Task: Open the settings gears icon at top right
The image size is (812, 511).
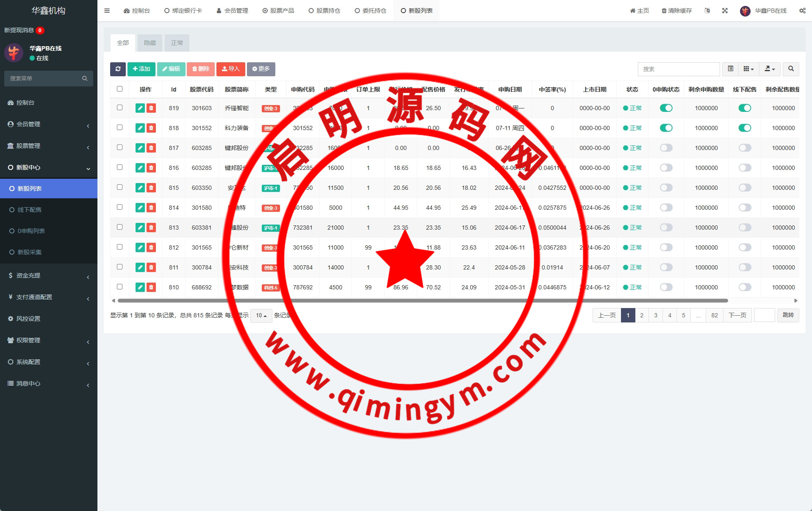Action: (x=802, y=11)
